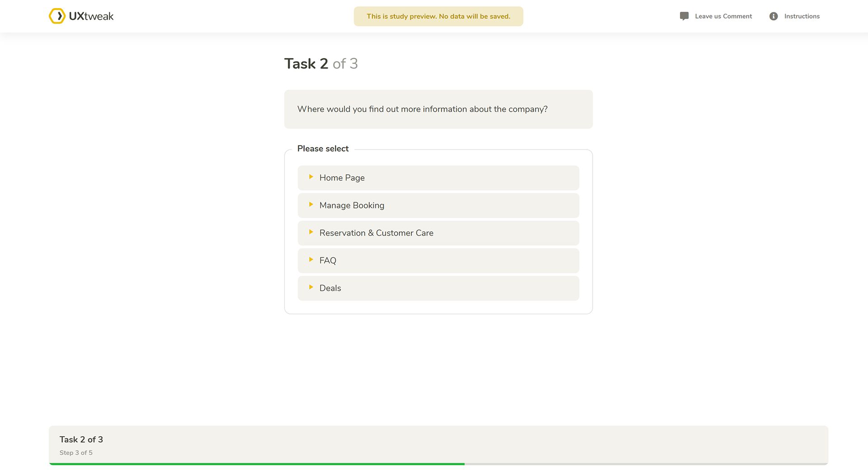Viewport: 868px width, 476px height.
Task: Click bottom Task 2 of 3 label
Action: pyautogui.click(x=81, y=439)
